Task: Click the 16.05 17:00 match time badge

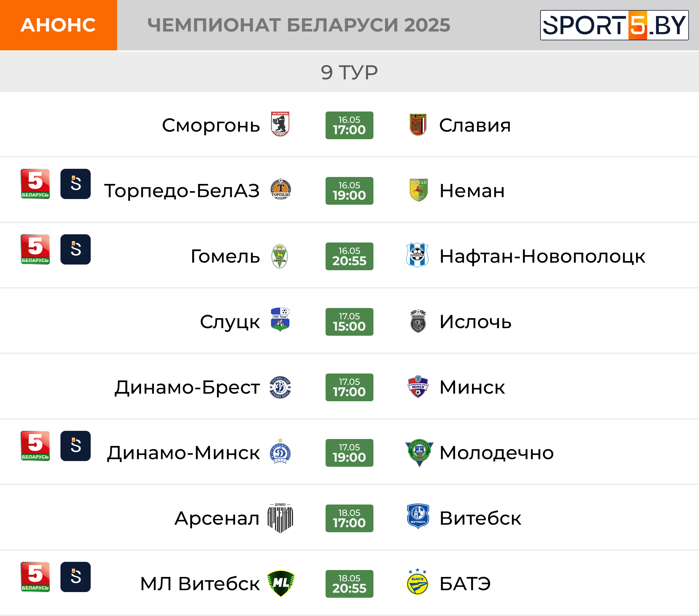Action: point(349,125)
